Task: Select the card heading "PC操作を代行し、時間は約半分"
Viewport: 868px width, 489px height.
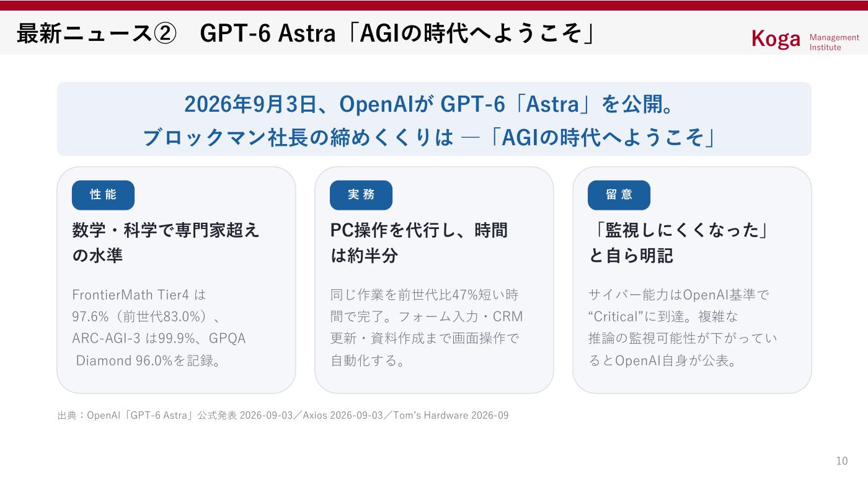Action: click(419, 243)
